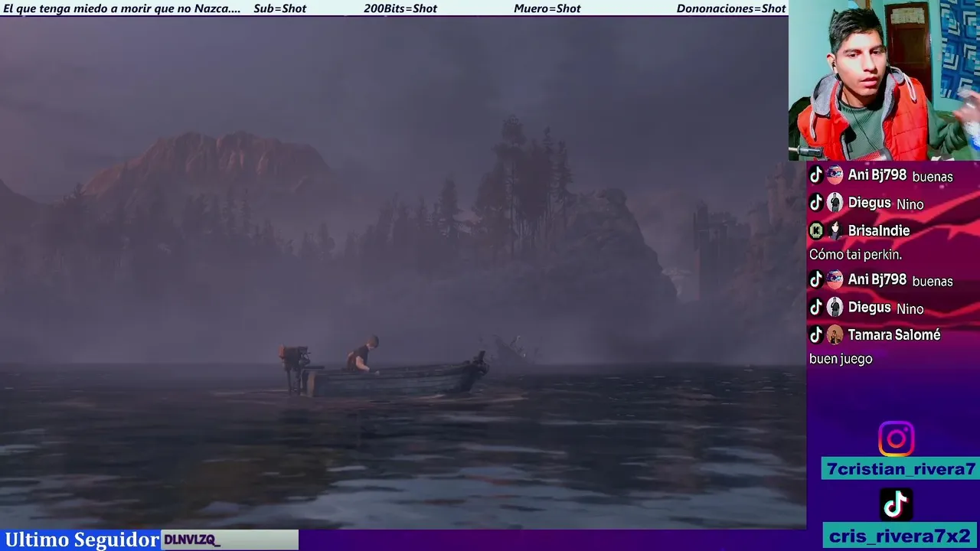Click the DLNVLZQ_ latest follower name box
Screen dimensions: 980x551
pos(230,540)
